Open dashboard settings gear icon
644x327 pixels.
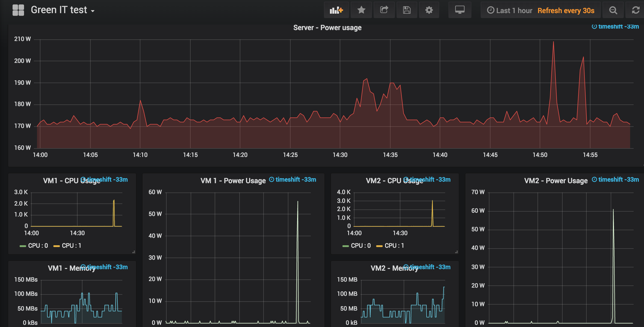(x=429, y=10)
